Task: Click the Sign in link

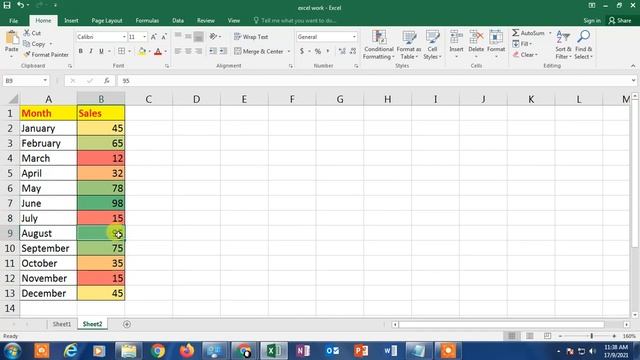Action: (x=592, y=20)
